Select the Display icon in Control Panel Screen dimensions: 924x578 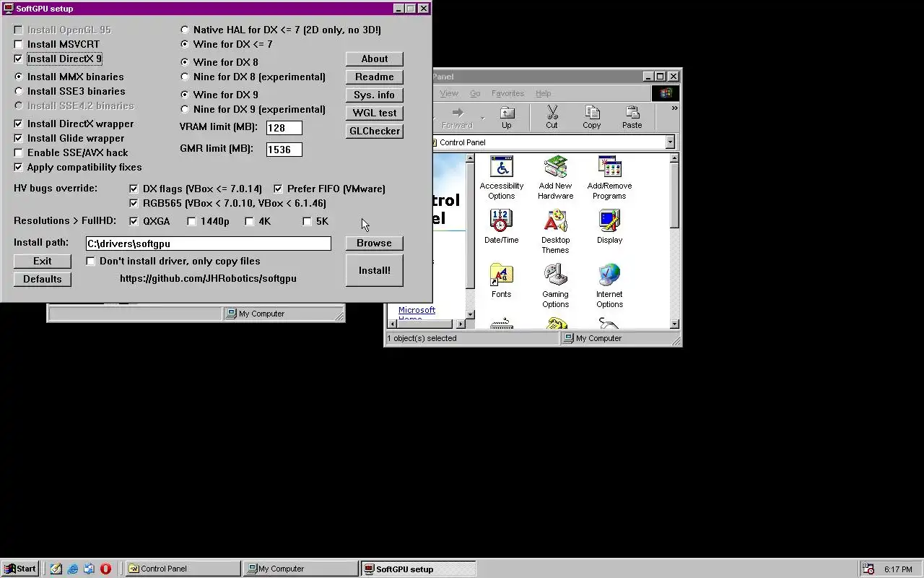609,227
